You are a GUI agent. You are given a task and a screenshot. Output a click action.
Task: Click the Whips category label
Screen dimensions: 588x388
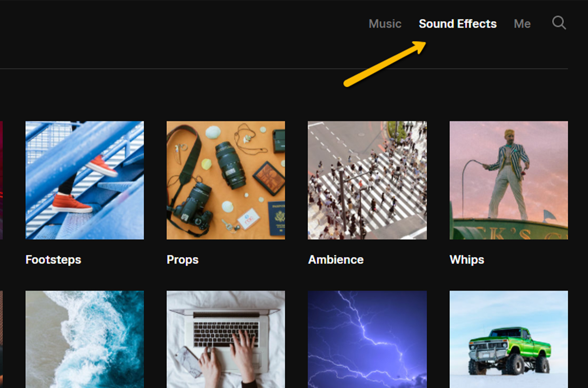(x=467, y=260)
